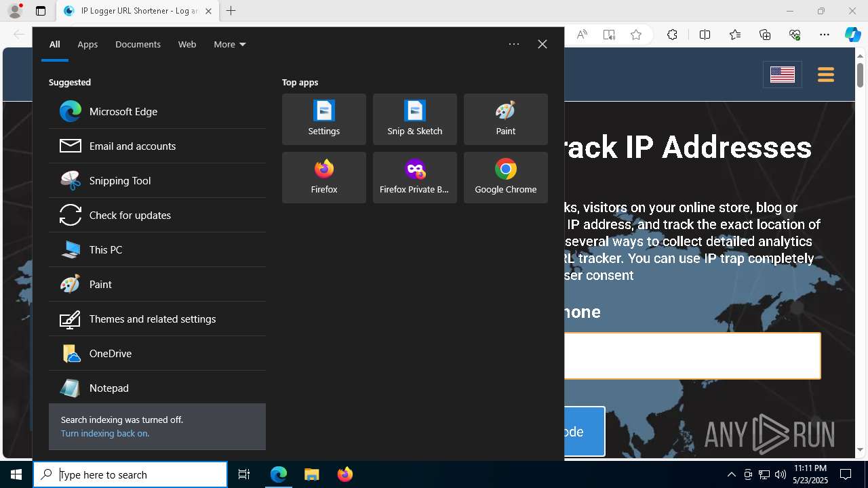Screen dimensions: 868x488
Task: Open Microsoft Edge from suggested list
Action: pyautogui.click(x=157, y=111)
